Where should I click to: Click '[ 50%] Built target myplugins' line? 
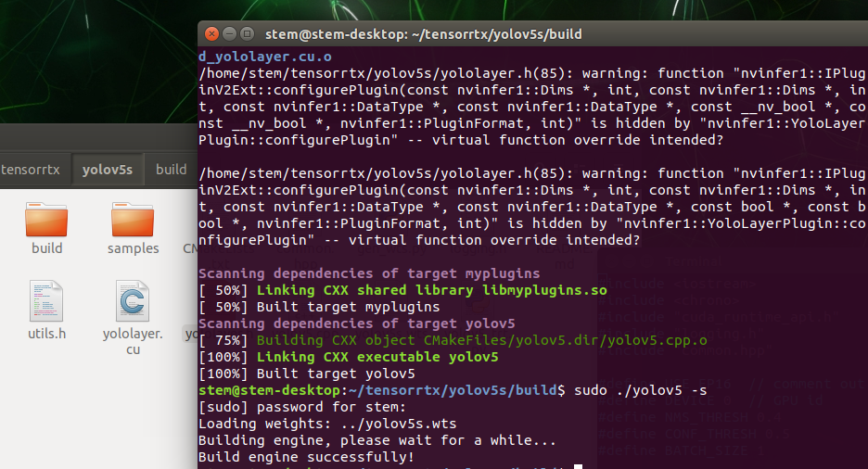pos(319,307)
